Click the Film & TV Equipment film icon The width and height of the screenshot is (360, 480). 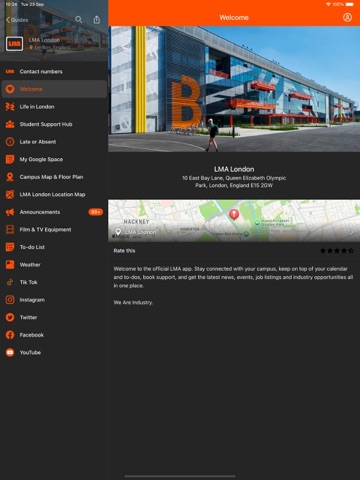10,229
